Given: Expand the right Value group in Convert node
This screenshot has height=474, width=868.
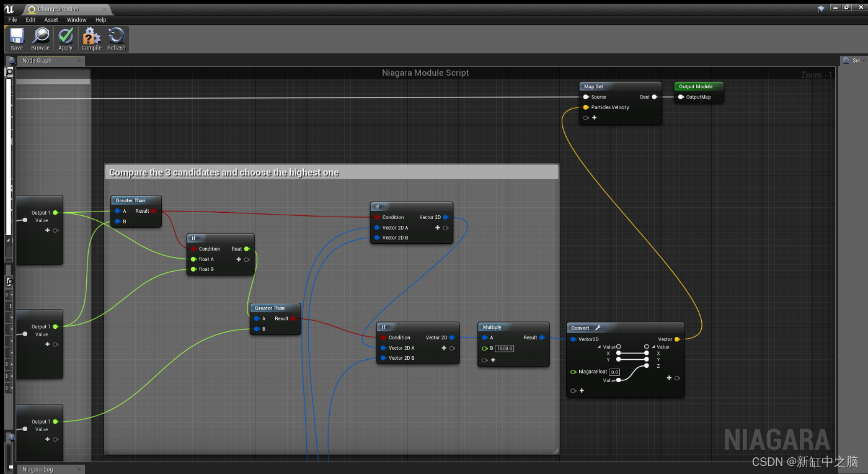Looking at the screenshot, I should point(653,347).
